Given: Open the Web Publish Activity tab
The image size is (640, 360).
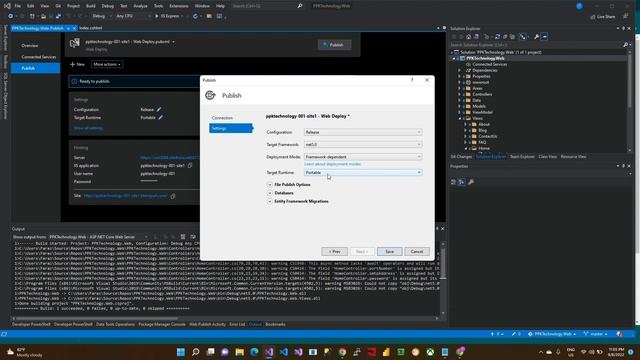Looking at the screenshot, I should click(x=207, y=324).
